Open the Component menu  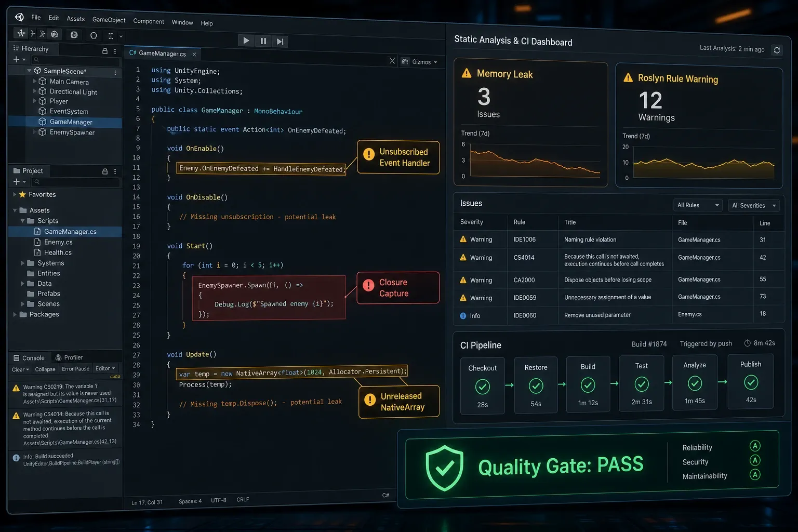[149, 21]
